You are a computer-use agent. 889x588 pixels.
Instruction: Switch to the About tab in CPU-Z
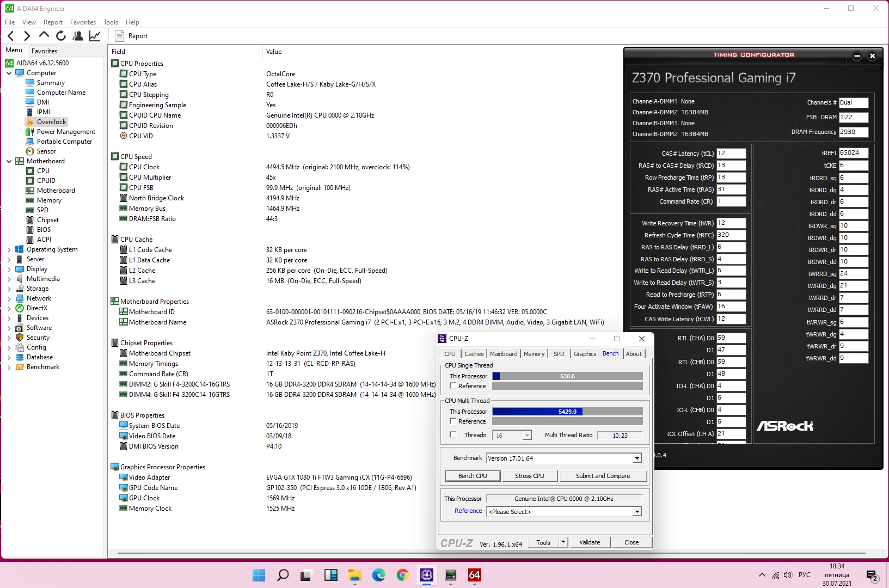[634, 354]
